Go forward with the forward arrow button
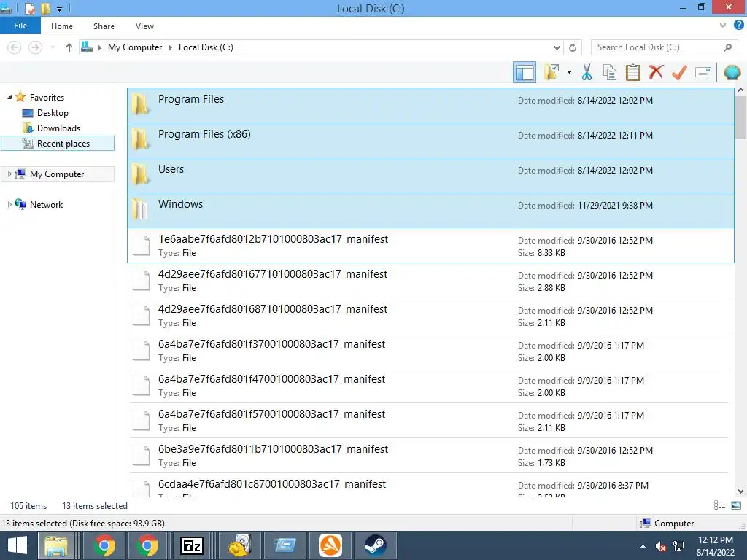 (x=35, y=47)
